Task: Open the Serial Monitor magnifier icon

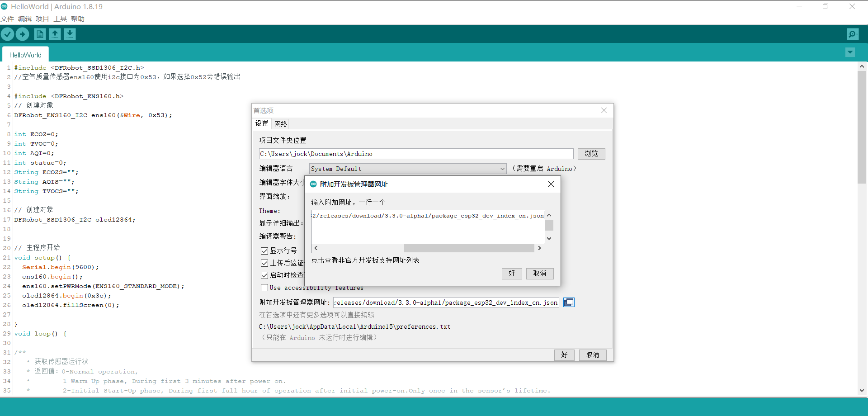Action: 853,34
